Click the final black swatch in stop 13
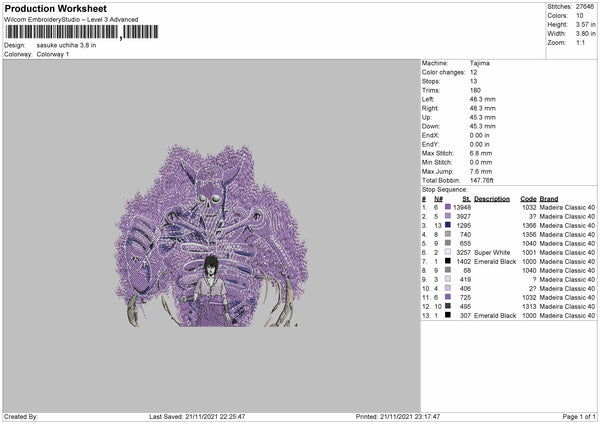 click(x=448, y=315)
